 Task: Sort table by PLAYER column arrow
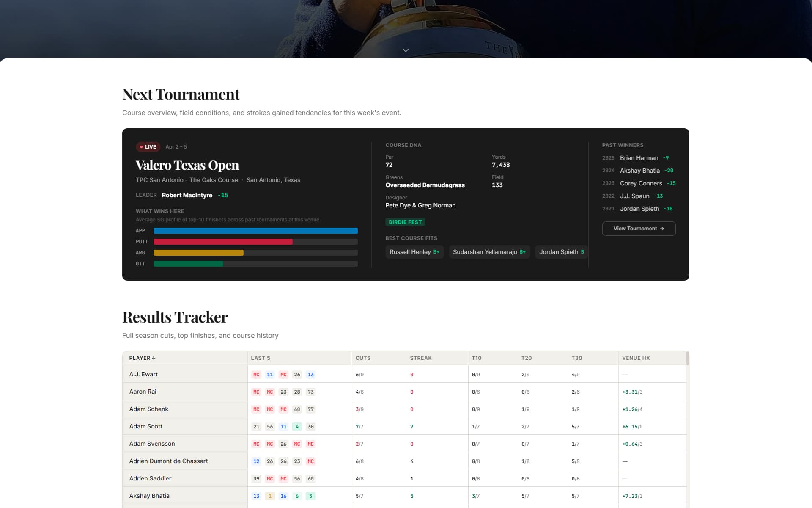(x=154, y=358)
